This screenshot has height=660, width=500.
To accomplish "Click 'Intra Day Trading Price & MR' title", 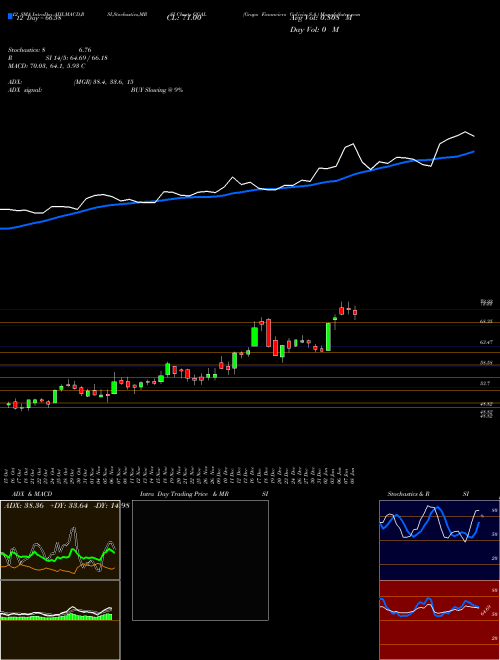I will tap(185, 494).
